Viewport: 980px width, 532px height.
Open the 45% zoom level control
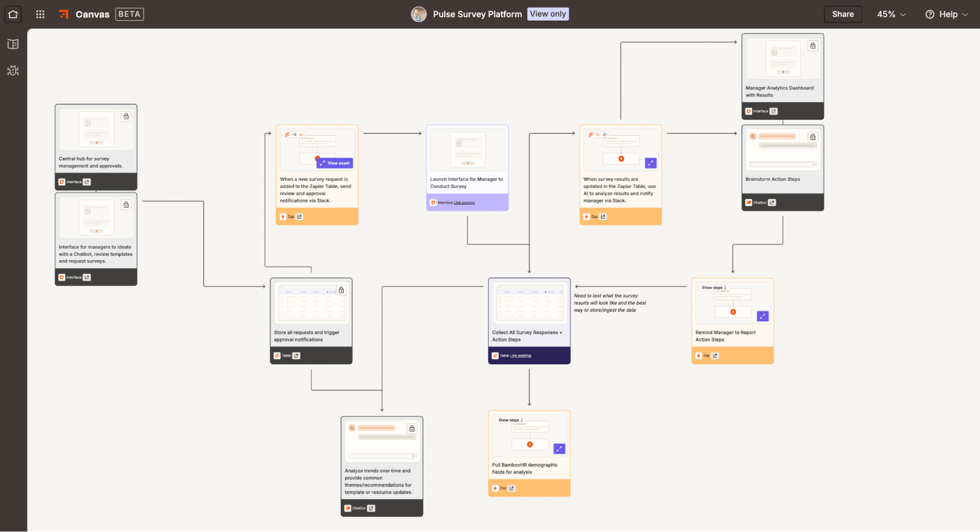pyautogui.click(x=891, y=14)
